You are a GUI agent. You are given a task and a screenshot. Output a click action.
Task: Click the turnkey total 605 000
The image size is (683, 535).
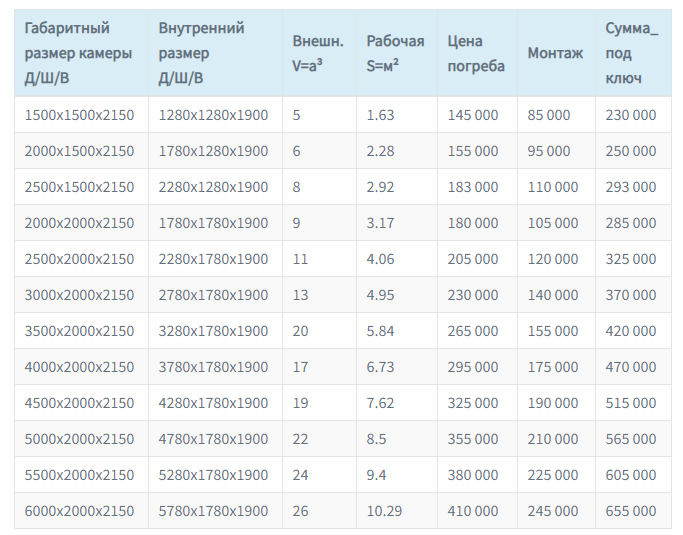pyautogui.click(x=630, y=475)
